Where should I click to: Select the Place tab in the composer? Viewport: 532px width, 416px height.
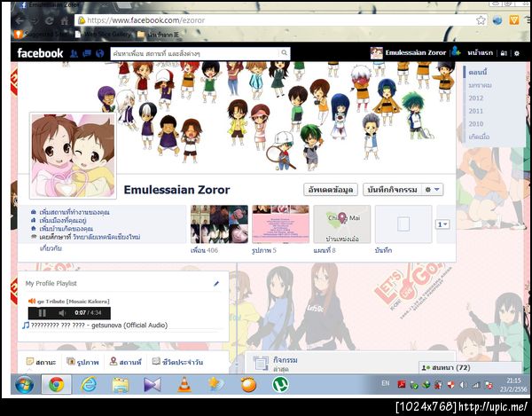(126, 362)
